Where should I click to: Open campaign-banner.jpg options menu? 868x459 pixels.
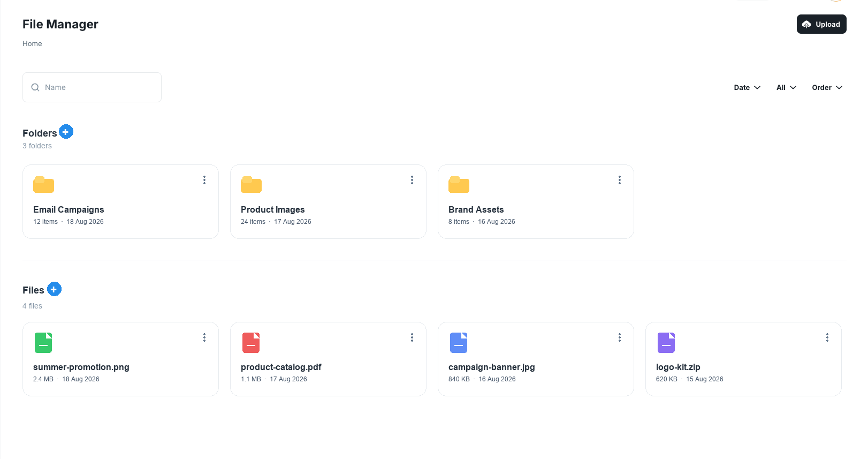coord(620,337)
